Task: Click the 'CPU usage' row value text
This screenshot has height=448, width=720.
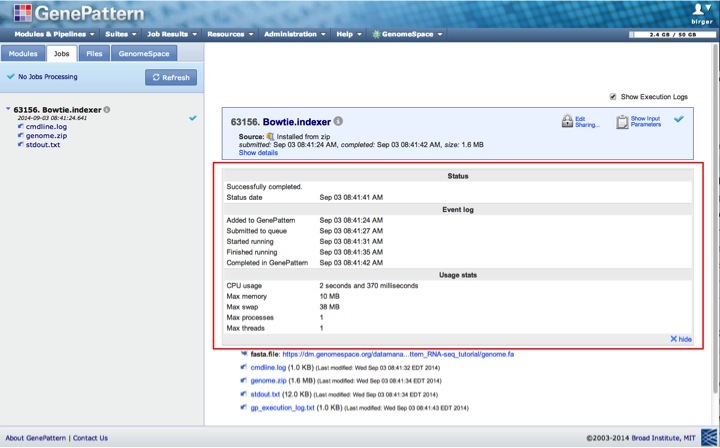Action: pos(369,286)
